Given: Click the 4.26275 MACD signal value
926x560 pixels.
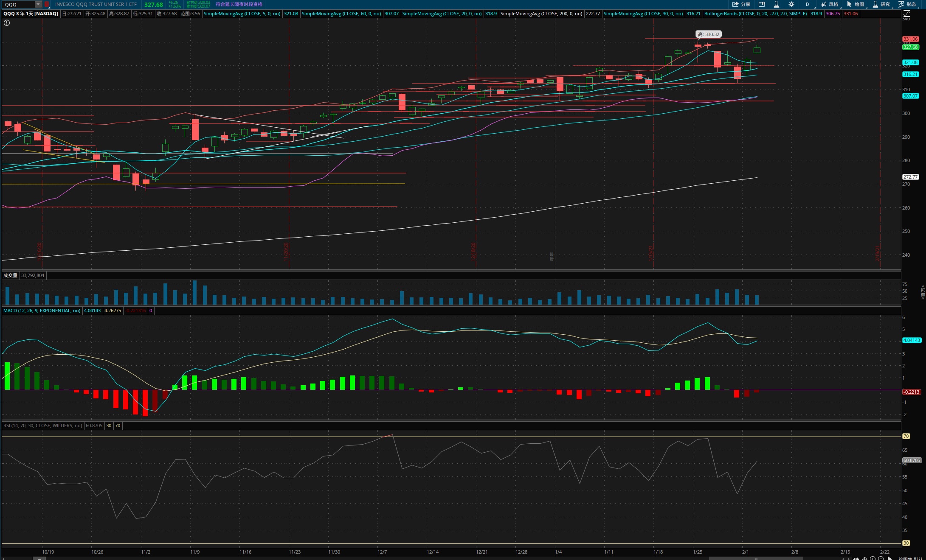Looking at the screenshot, I should click(x=113, y=311).
